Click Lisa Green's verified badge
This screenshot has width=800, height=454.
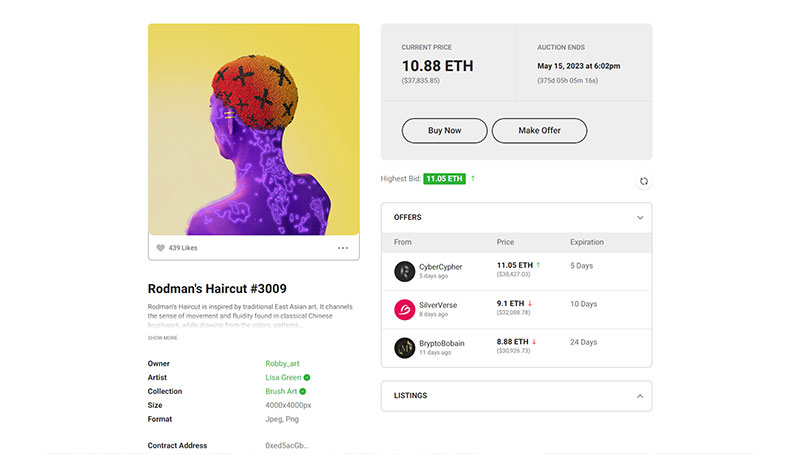click(307, 377)
